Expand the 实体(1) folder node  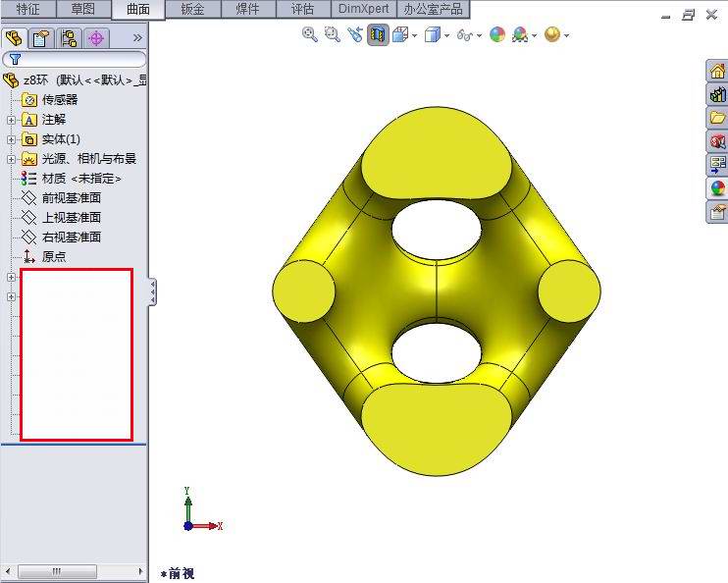(x=11, y=139)
